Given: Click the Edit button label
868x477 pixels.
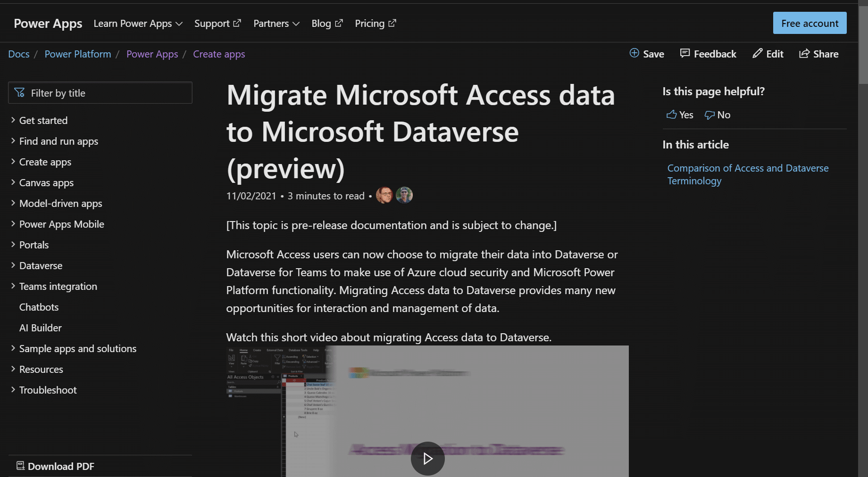Looking at the screenshot, I should click(775, 54).
